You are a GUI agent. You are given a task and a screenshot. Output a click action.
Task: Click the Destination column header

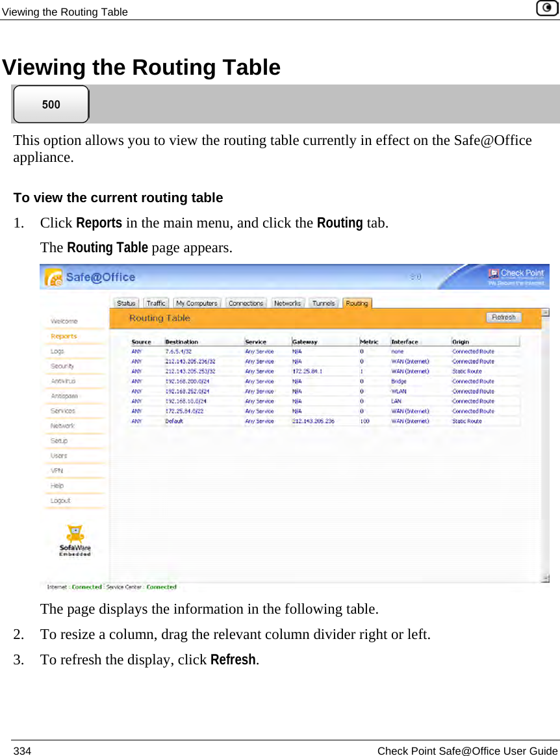point(182,341)
